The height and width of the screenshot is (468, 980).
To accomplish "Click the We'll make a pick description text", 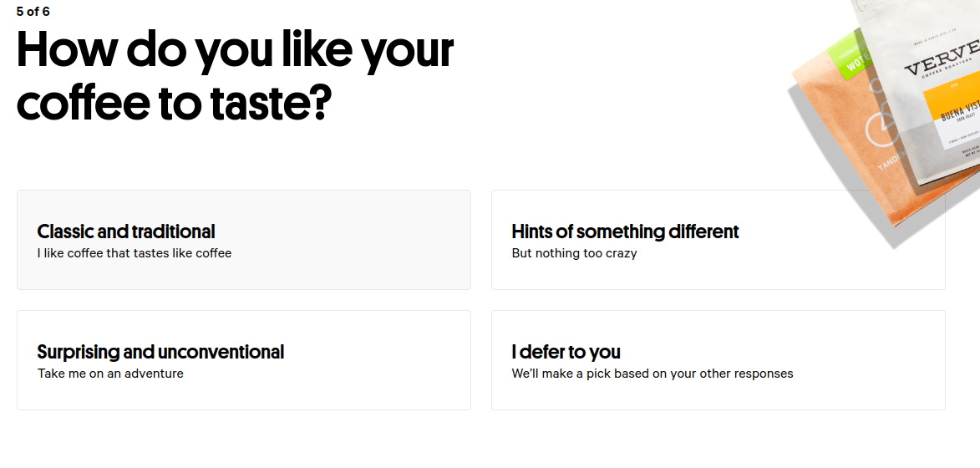I will pos(652,374).
